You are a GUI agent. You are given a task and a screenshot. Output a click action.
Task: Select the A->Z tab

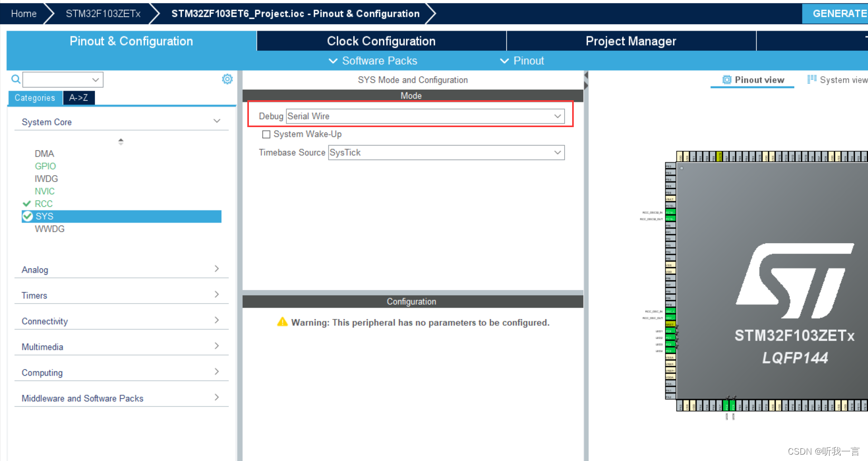pos(79,98)
